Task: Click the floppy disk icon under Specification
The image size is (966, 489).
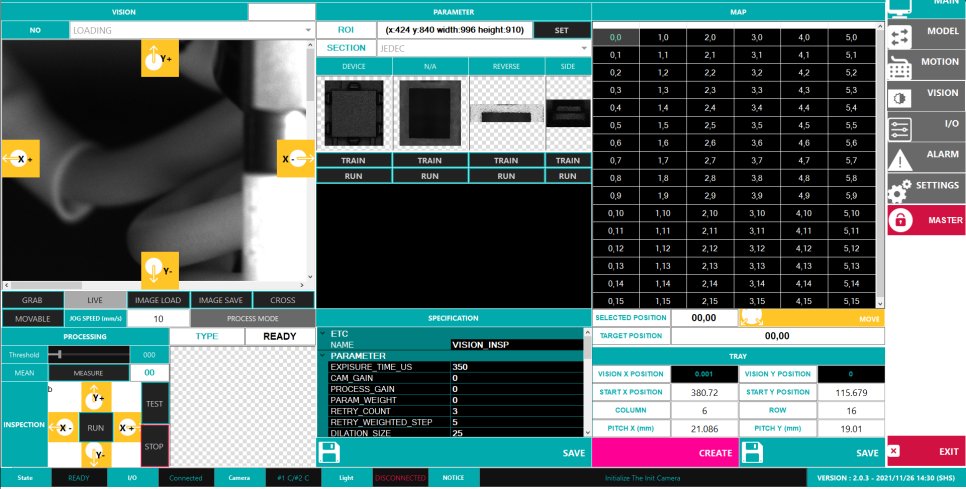Action: tap(329, 453)
